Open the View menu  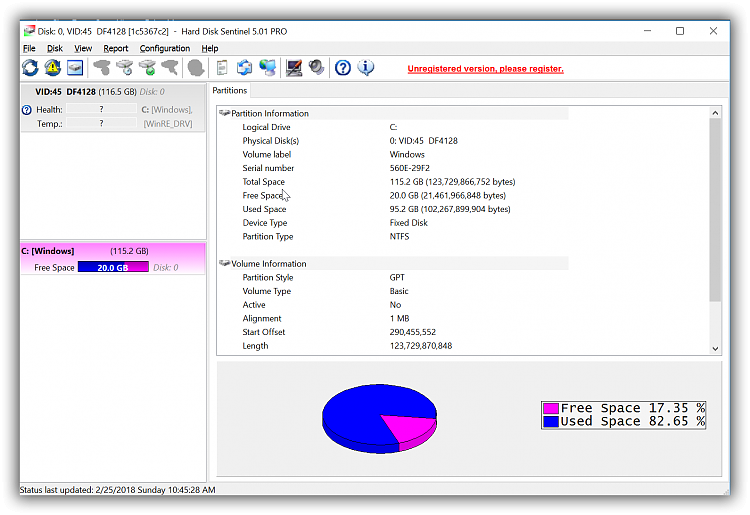point(83,48)
